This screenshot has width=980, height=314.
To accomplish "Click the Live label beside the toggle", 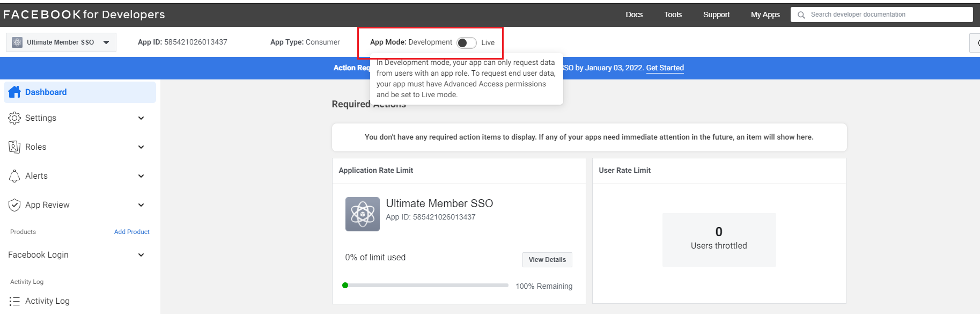I will (488, 42).
